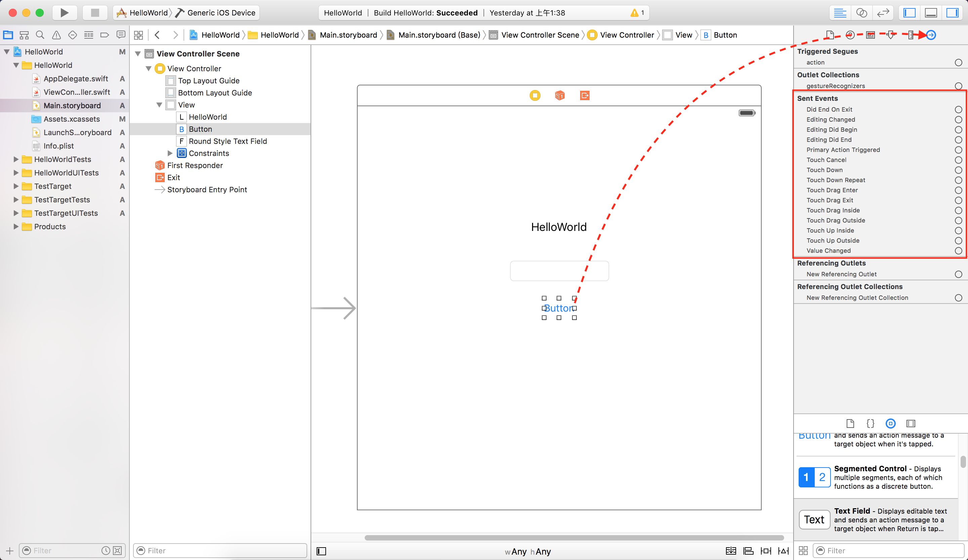The image size is (968, 560).
Task: Click the text field input in canvas
Action: click(559, 270)
